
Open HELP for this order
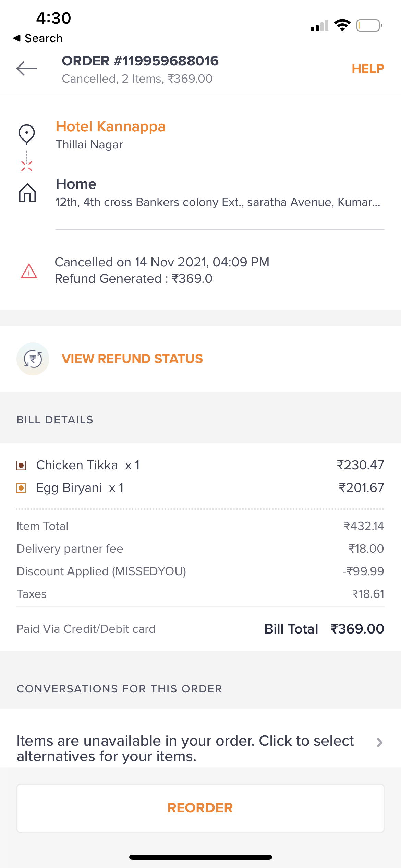(x=368, y=69)
